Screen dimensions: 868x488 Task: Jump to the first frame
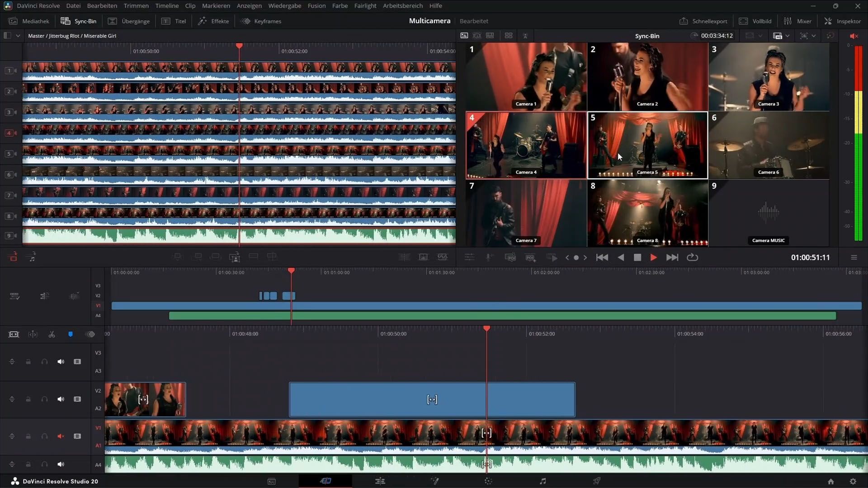(602, 258)
